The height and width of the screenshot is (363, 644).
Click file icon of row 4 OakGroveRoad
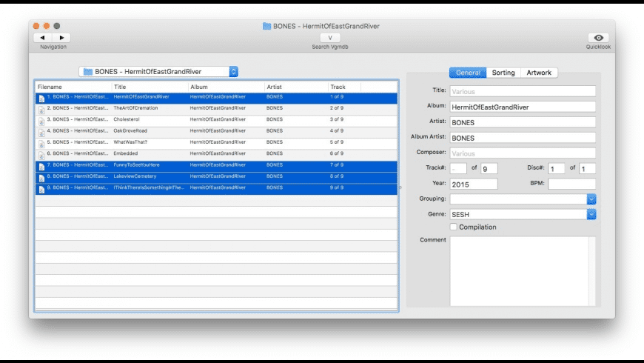click(x=41, y=133)
